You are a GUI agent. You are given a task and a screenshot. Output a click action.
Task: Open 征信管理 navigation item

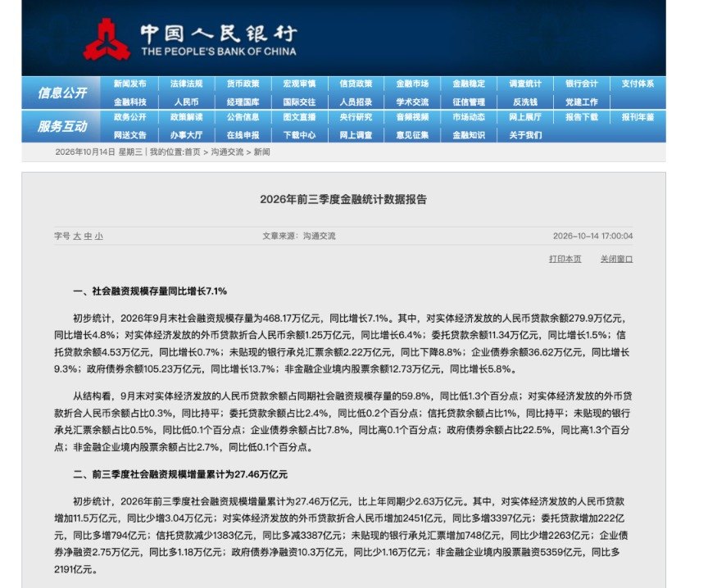click(x=469, y=102)
